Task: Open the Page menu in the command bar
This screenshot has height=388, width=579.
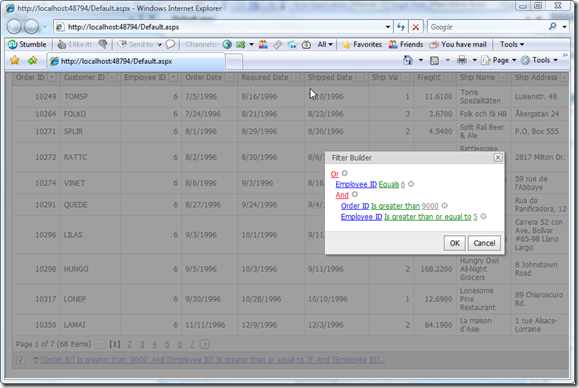Action: click(x=499, y=60)
